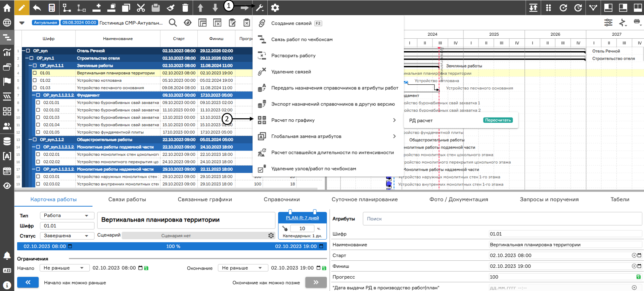
Task: Open the calculator icon in toolbar
Action: [x=52, y=8]
